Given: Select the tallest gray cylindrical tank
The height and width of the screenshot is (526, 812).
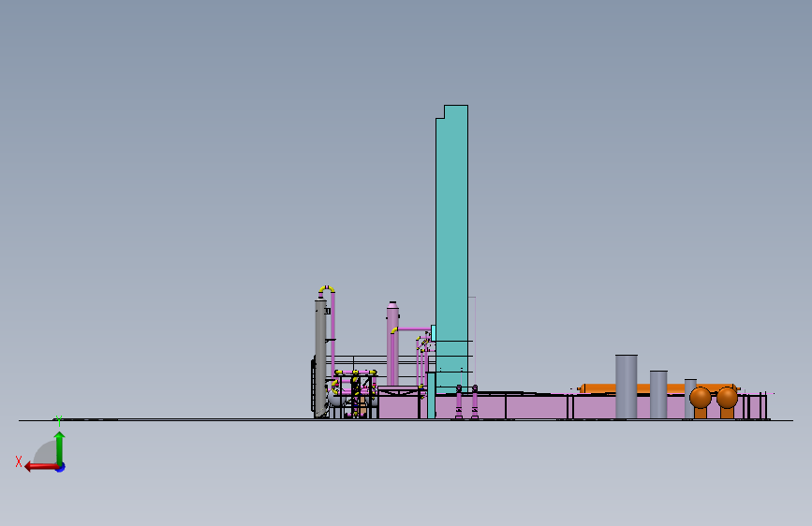Looking at the screenshot, I should 626,387.
